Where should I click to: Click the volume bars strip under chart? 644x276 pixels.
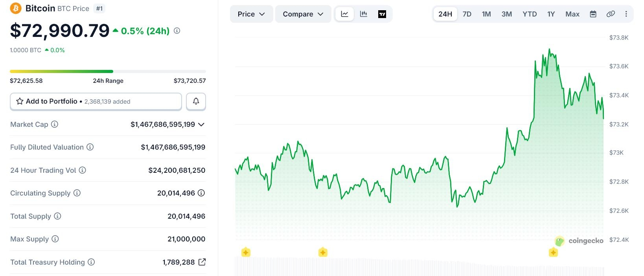pos(419,267)
